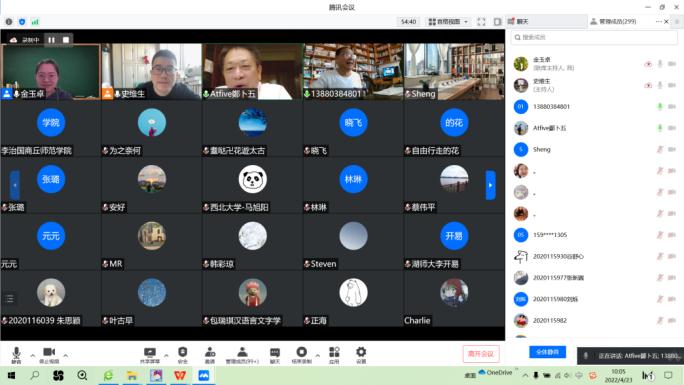Open the gallery view layout dropdown
684x385 pixels.
click(448, 21)
